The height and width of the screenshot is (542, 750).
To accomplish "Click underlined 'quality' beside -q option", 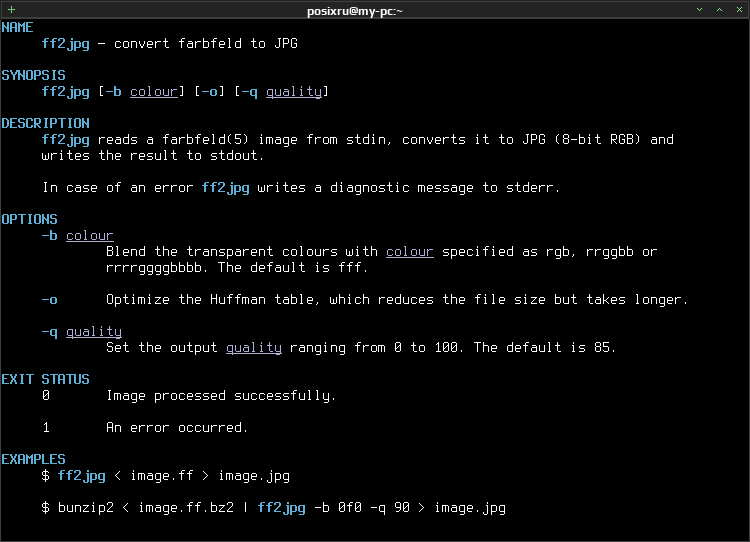I will point(94,332).
